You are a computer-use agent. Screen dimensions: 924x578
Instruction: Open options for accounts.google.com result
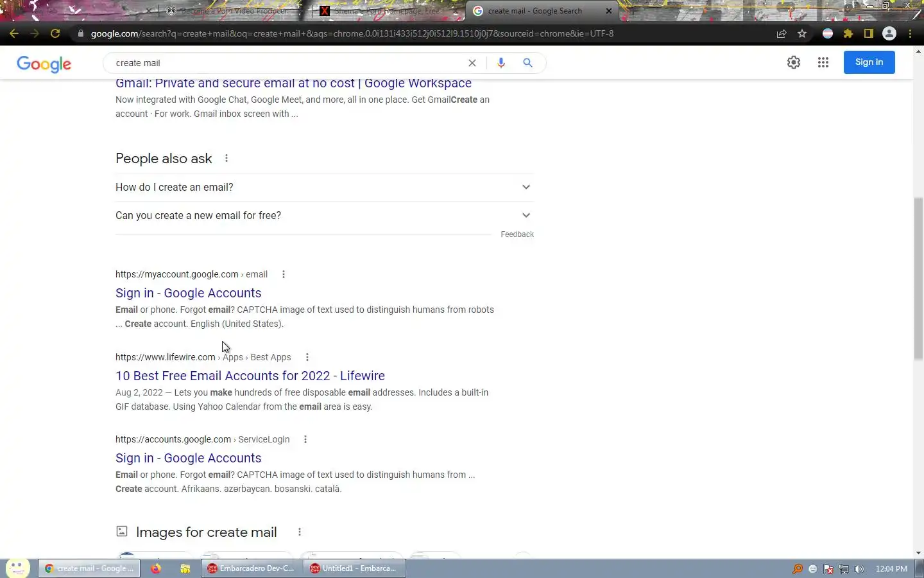pos(305,439)
